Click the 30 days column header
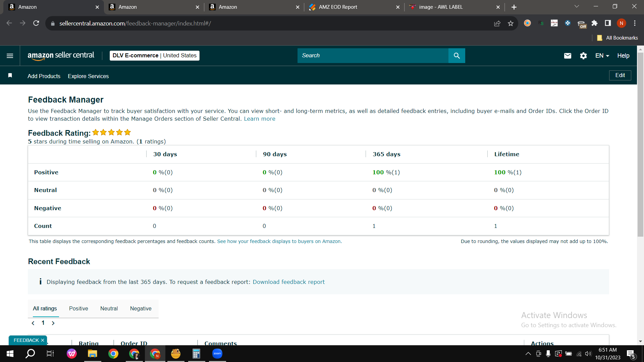The width and height of the screenshot is (644, 362). (x=165, y=154)
